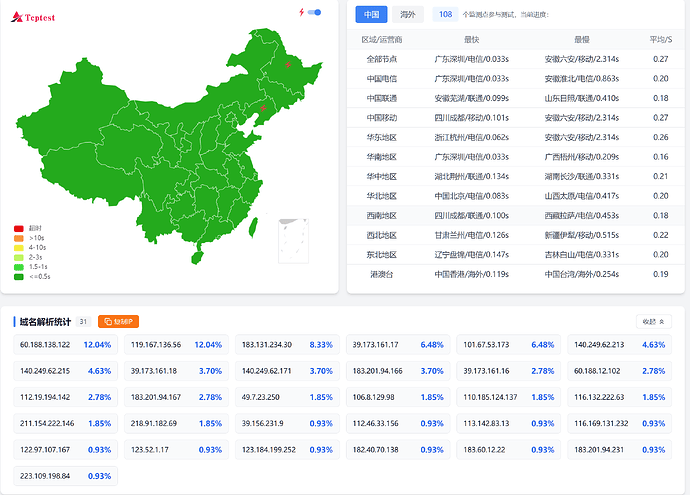The image size is (690, 495).
Task: Click the 复制IP copy button
Action: (x=118, y=322)
